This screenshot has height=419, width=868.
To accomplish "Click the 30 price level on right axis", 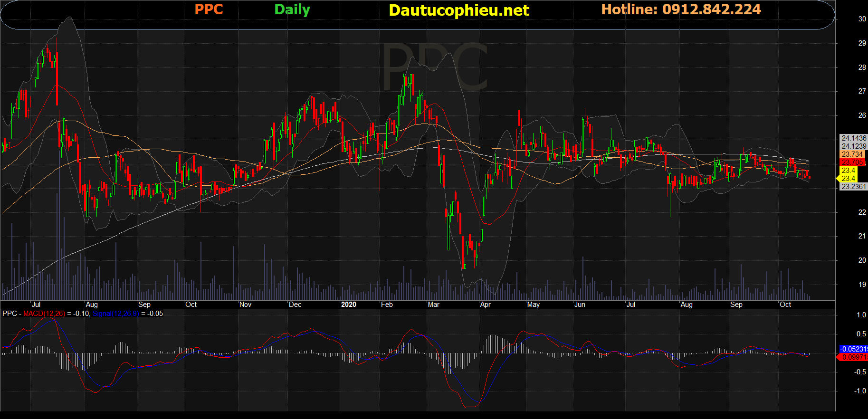I will (x=862, y=19).
